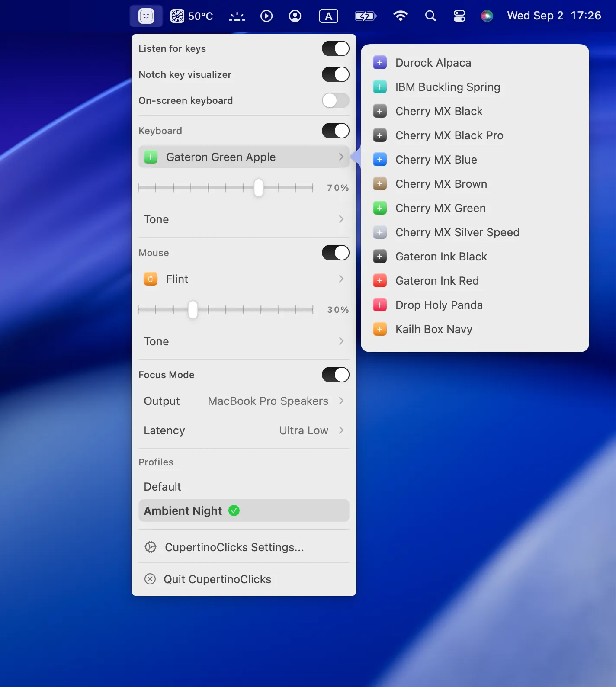Click the keyboard volume slider knob at 70%

click(x=259, y=188)
